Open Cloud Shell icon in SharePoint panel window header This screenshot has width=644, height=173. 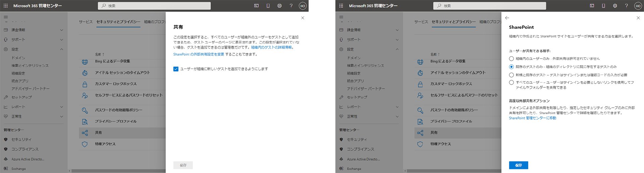(x=592, y=6)
